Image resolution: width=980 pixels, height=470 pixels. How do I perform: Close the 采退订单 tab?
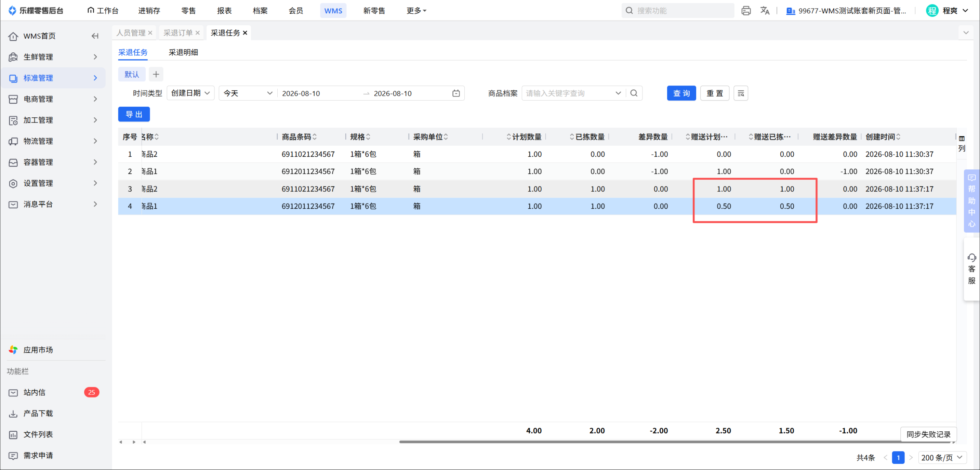[x=197, y=33]
